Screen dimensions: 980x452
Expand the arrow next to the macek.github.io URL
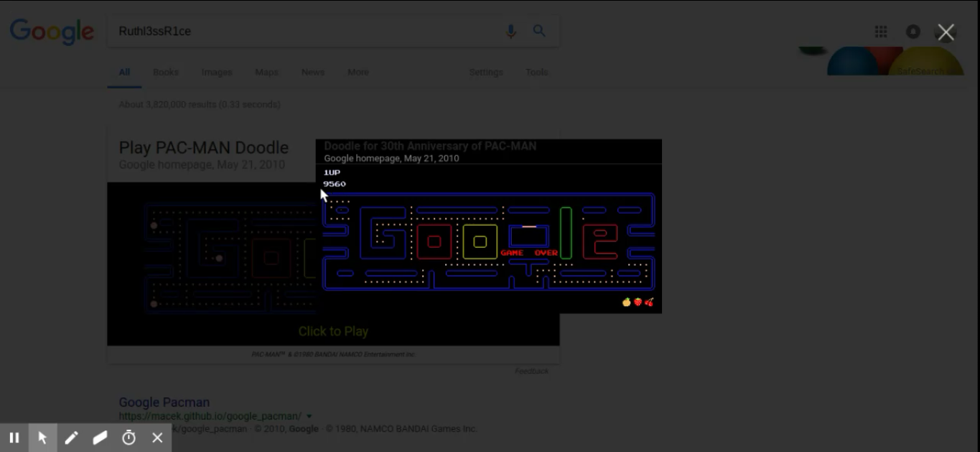tap(309, 416)
